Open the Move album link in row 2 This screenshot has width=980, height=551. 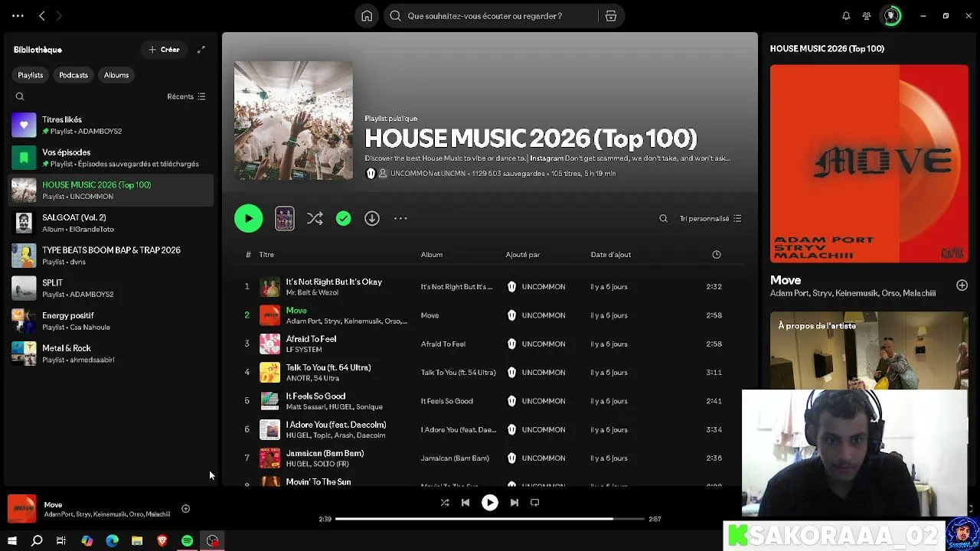point(430,315)
